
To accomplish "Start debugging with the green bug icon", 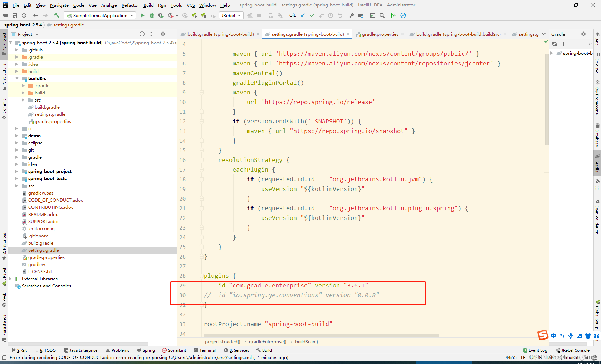I will (152, 15).
